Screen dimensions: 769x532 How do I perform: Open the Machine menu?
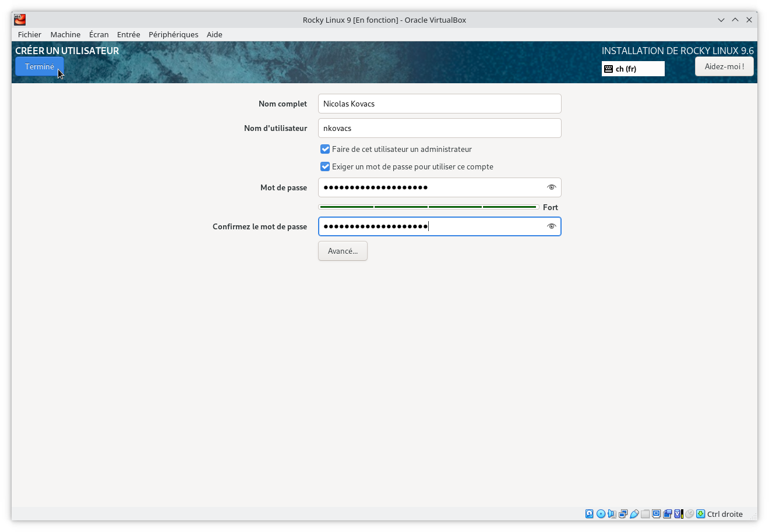tap(65, 34)
